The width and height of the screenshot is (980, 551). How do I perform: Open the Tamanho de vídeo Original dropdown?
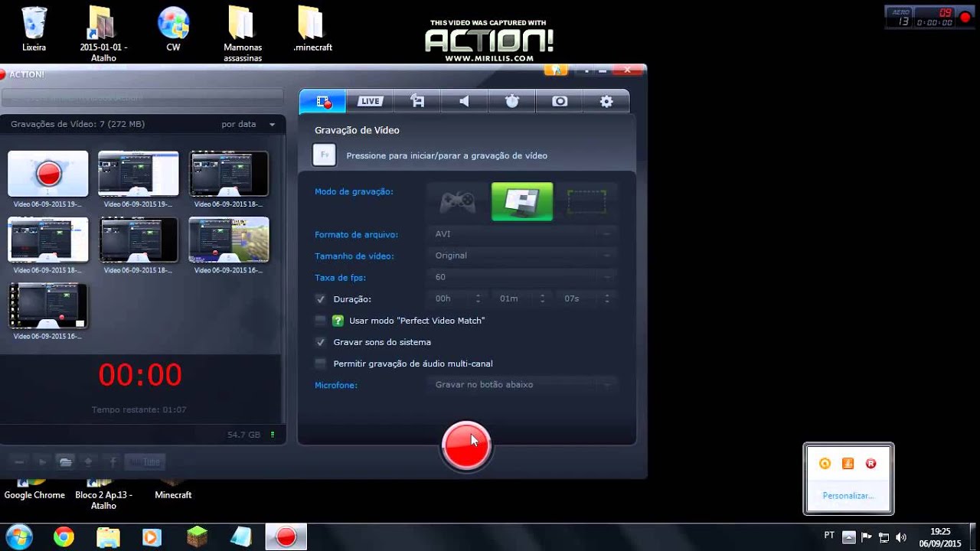524,256
